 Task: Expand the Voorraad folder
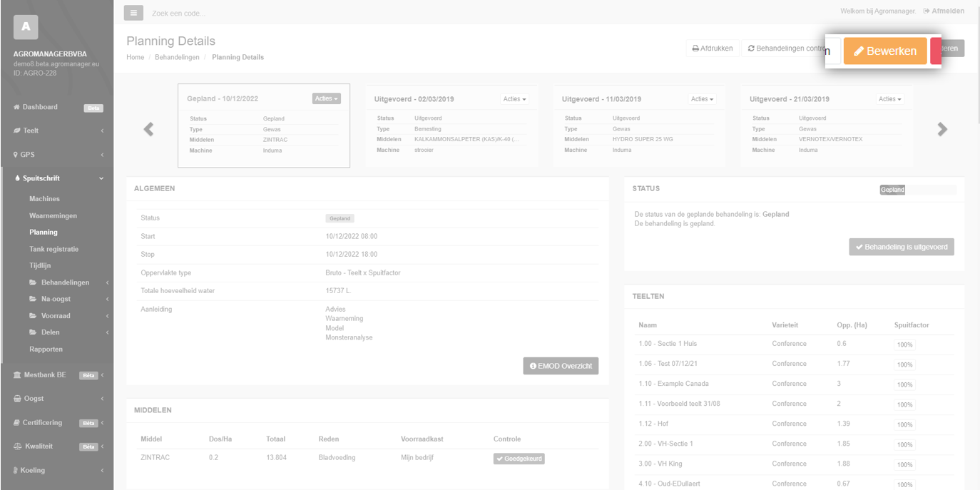point(68,315)
